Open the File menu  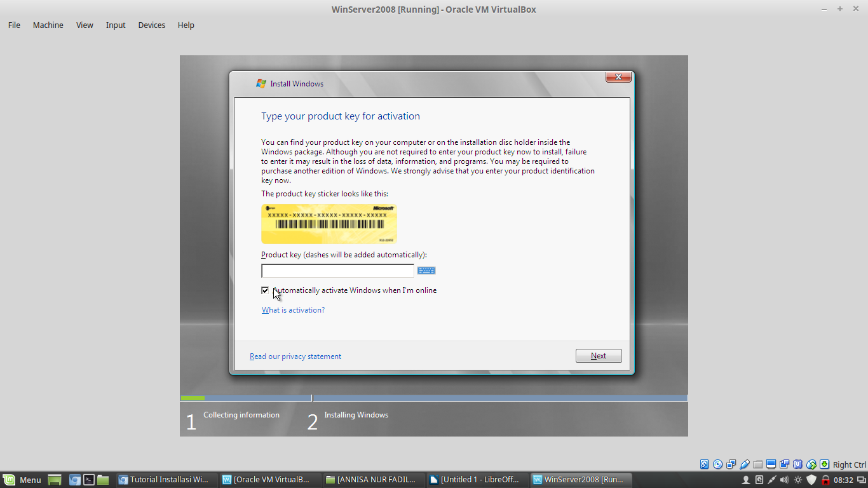coord(14,25)
